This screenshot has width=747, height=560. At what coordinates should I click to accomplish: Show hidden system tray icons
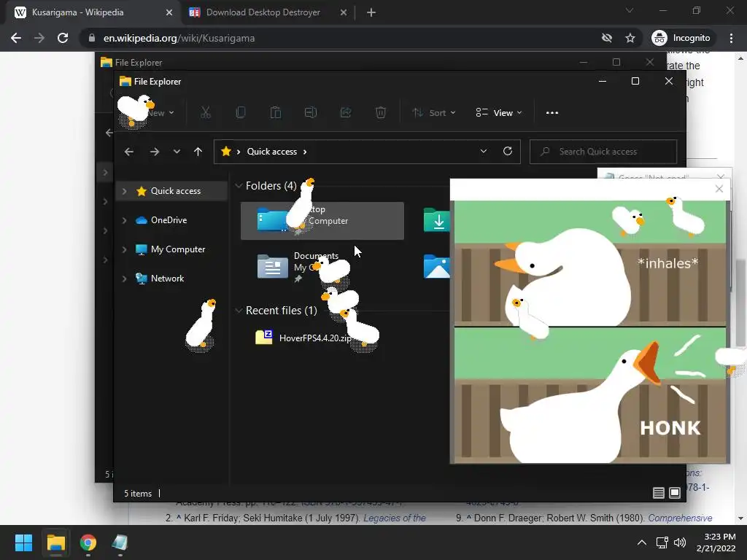[642, 542]
